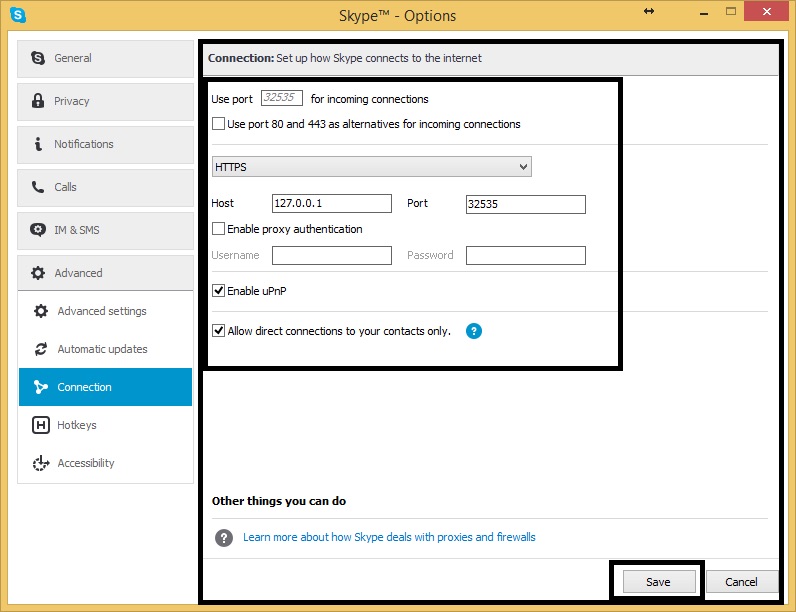The height and width of the screenshot is (612, 796).
Task: Collapse the Advanced section header
Action: pos(106,273)
